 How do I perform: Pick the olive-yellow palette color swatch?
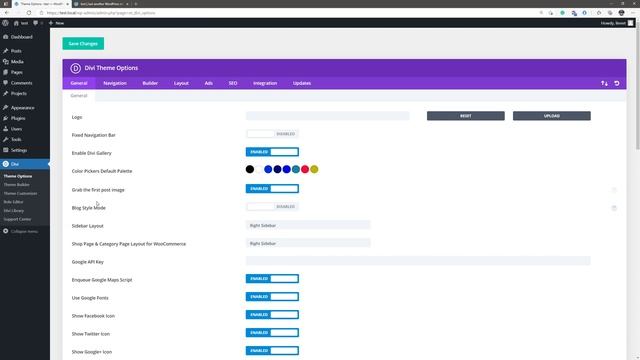click(x=314, y=169)
